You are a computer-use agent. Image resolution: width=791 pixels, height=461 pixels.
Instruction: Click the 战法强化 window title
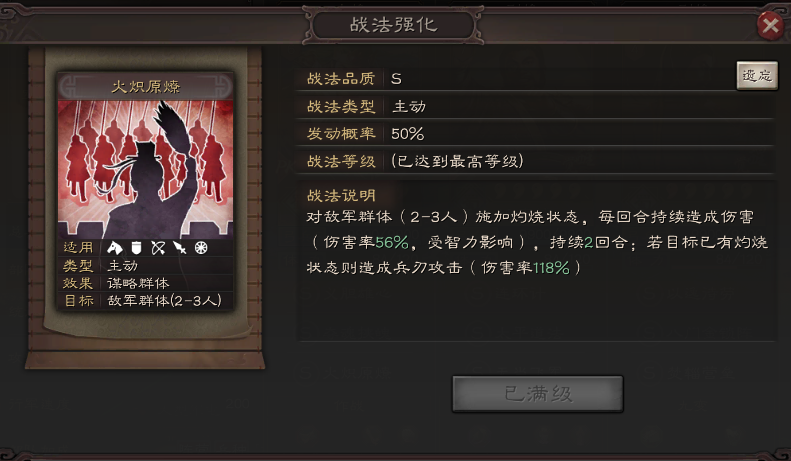393,25
